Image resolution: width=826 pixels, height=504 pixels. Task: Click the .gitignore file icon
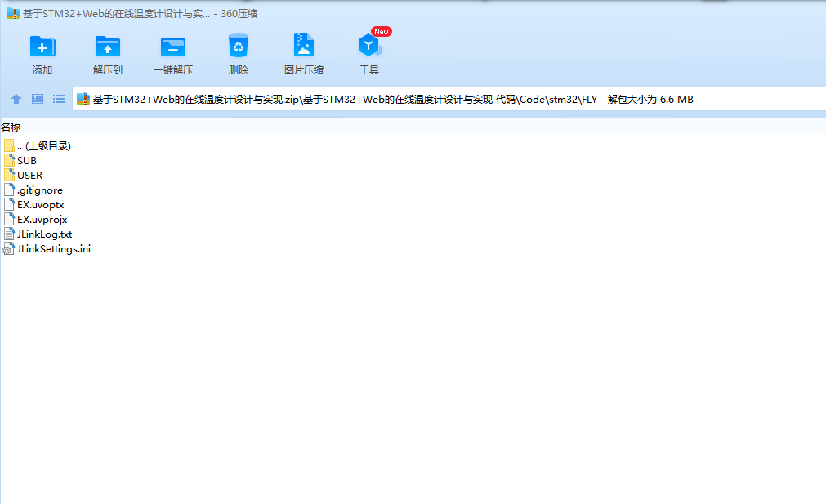[x=9, y=190]
